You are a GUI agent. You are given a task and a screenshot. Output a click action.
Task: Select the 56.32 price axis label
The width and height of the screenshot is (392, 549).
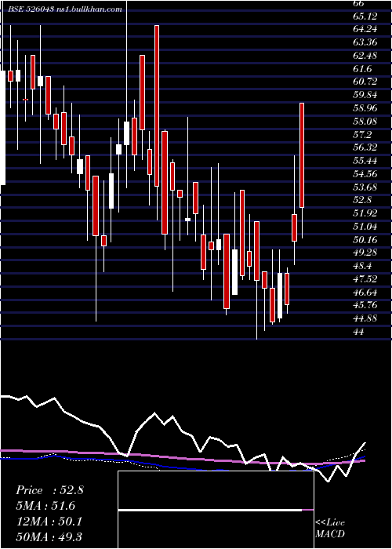(x=365, y=147)
